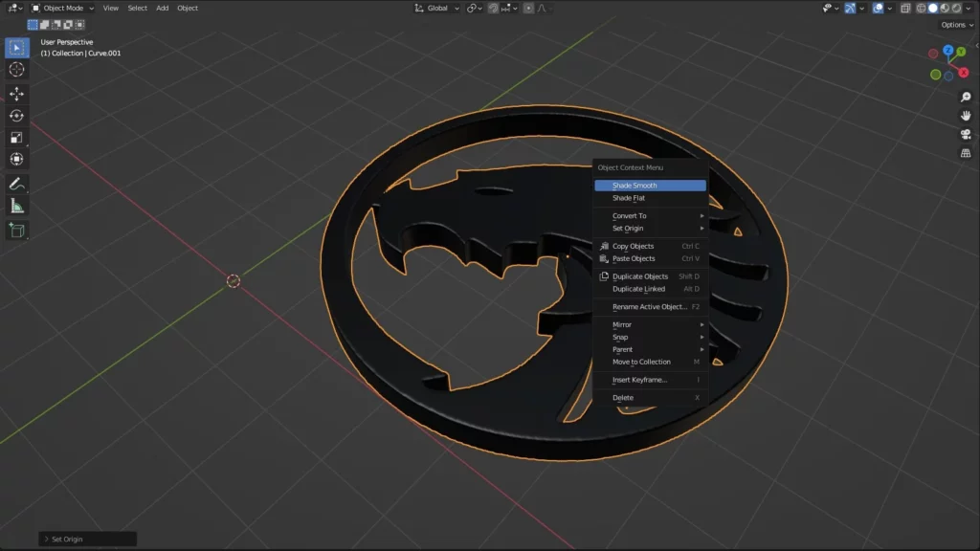The height and width of the screenshot is (551, 980).
Task: Click the Copy Objects clipboard icon
Action: 604,246
